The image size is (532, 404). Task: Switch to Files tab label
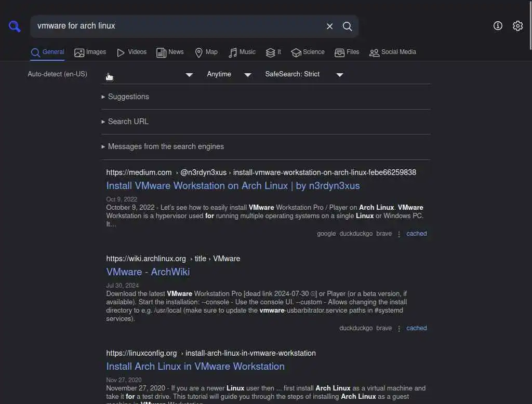pyautogui.click(x=353, y=52)
